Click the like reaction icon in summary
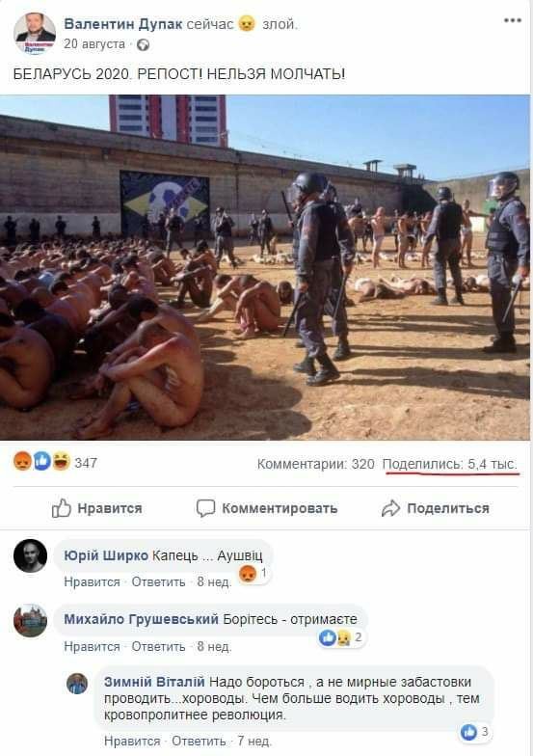The height and width of the screenshot is (756, 533). (x=42, y=461)
